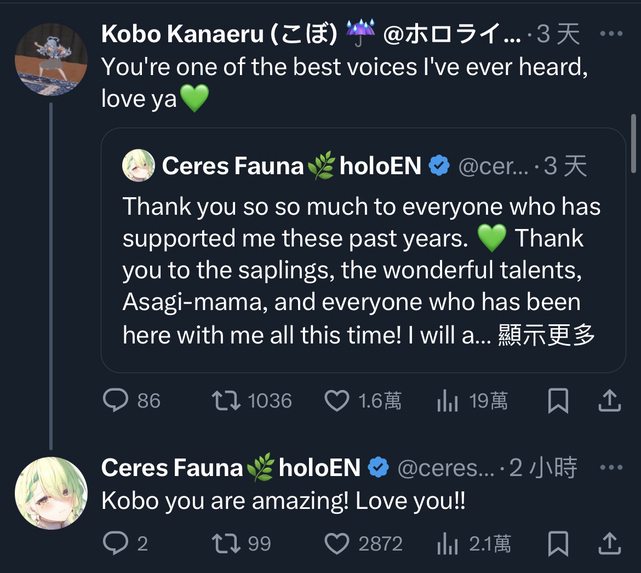Open more options on Fauna's reply

pyautogui.click(x=609, y=466)
